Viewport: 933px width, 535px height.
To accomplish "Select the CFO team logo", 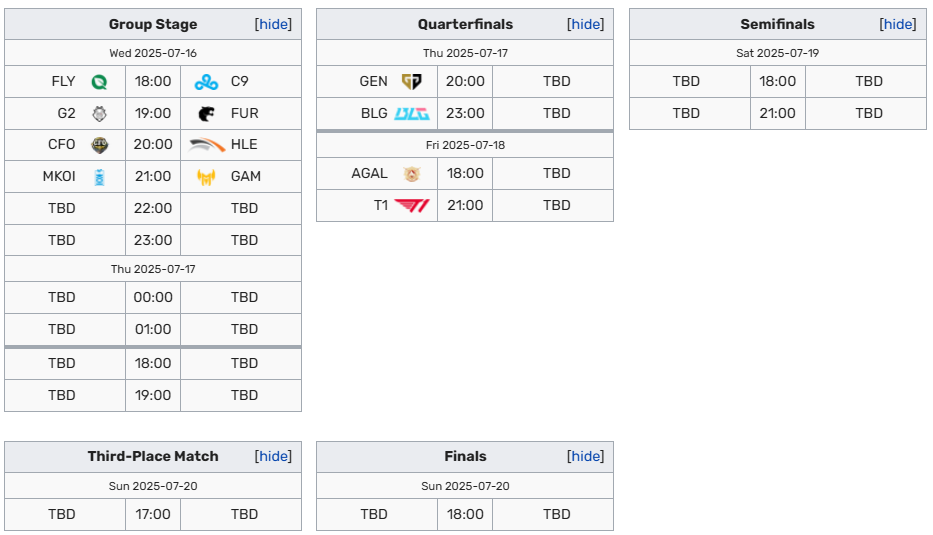I will pos(99,145).
